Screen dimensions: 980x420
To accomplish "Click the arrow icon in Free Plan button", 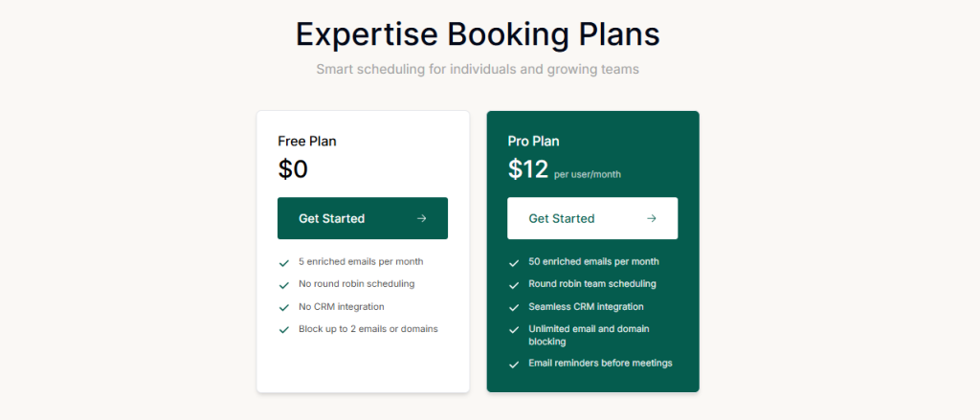I will click(421, 218).
